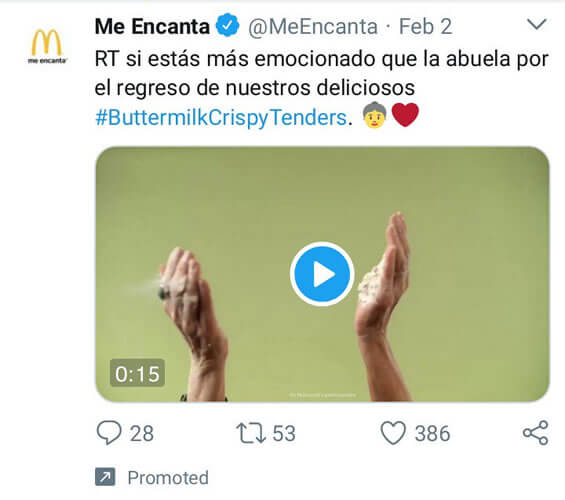Share the tweet via share icon
Screen dimensions: 565x500
535,433
